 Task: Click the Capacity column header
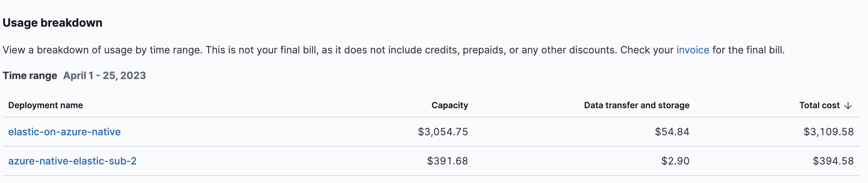tap(450, 105)
